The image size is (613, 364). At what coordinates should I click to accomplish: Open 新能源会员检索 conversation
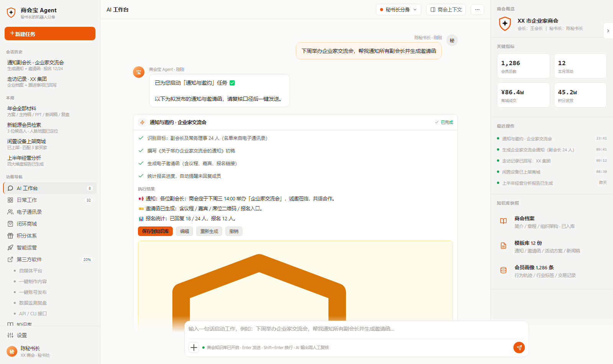50,128
